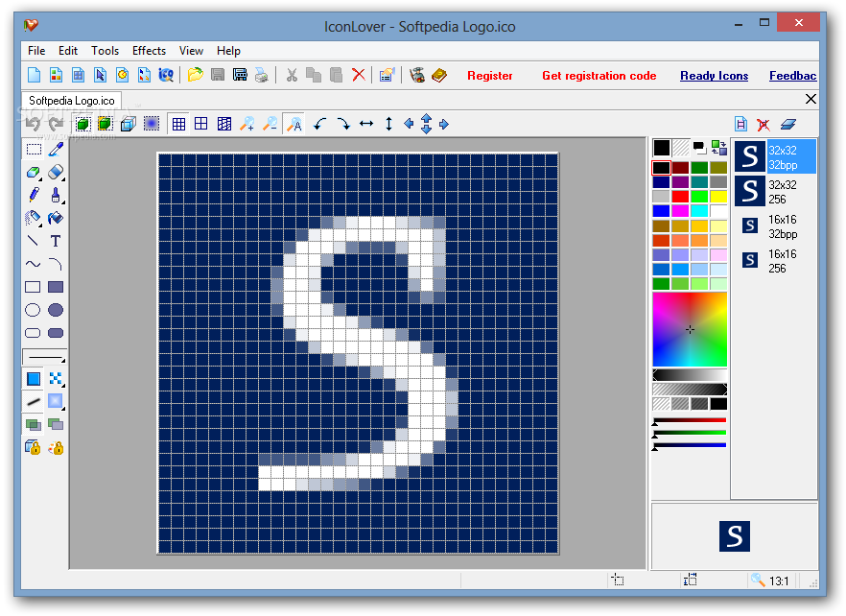Print using the printer icon
This screenshot has height=616, width=846.
coord(262,75)
